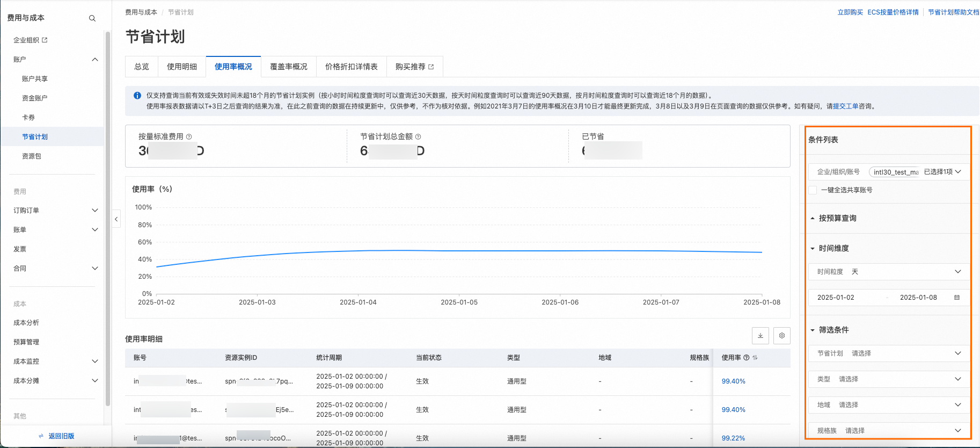980x448 pixels.
Task: Expand 合同 sidebar group
Action: (95, 269)
